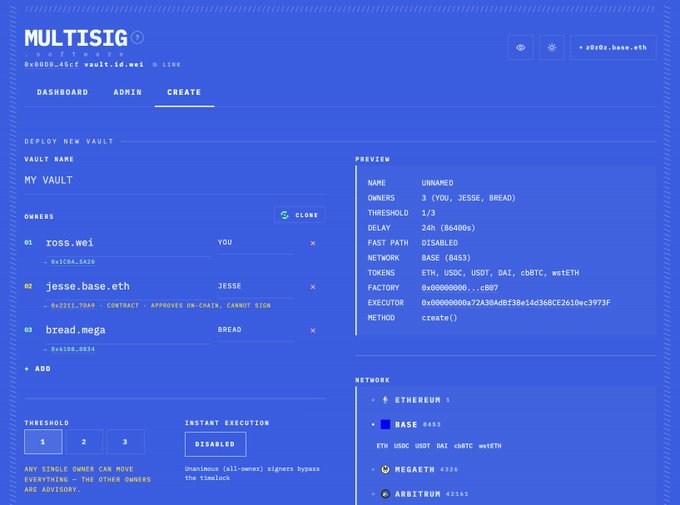Viewport: 680px width, 505px height.
Task: Remove owner bread.mega with its X
Action: click(x=313, y=331)
